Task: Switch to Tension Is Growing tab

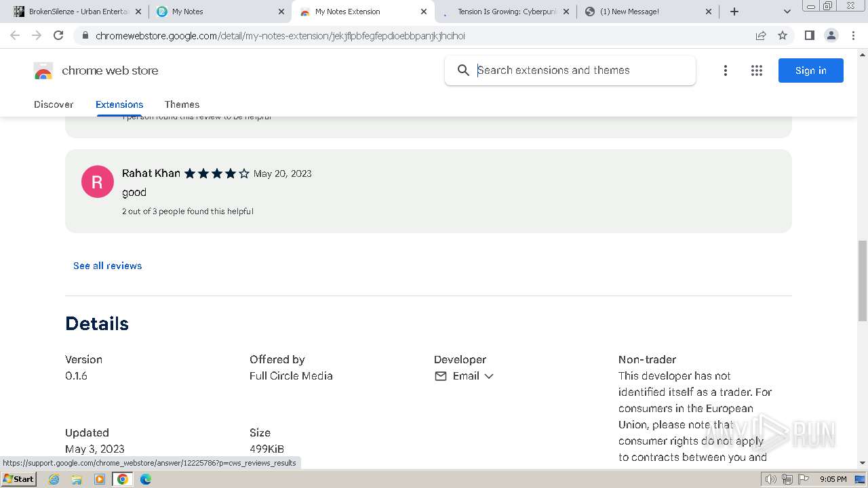Action: coord(505,12)
